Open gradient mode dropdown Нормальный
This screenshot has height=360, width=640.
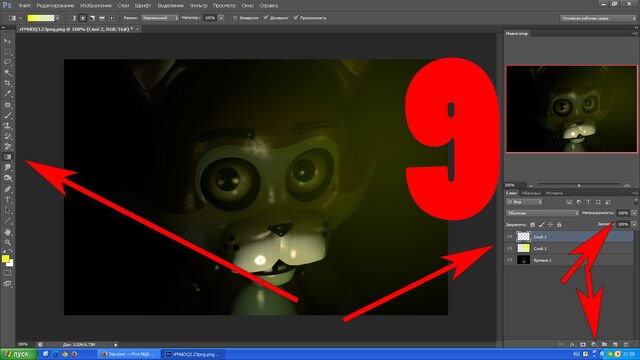tap(160, 18)
